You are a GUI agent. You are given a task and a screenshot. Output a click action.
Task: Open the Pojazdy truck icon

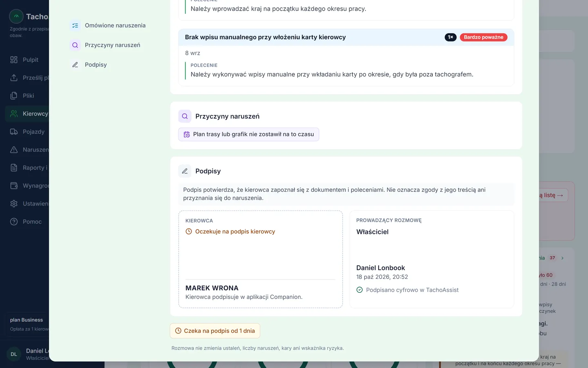[x=14, y=132]
